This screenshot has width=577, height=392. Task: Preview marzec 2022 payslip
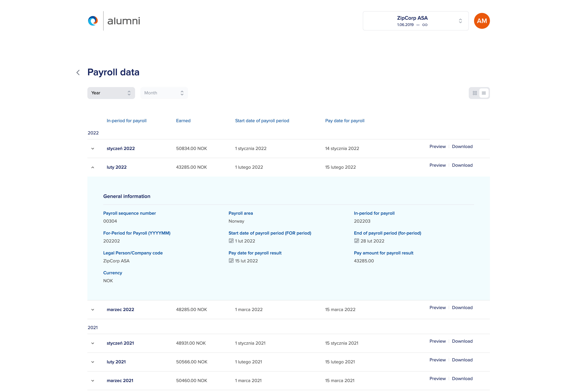(x=437, y=307)
